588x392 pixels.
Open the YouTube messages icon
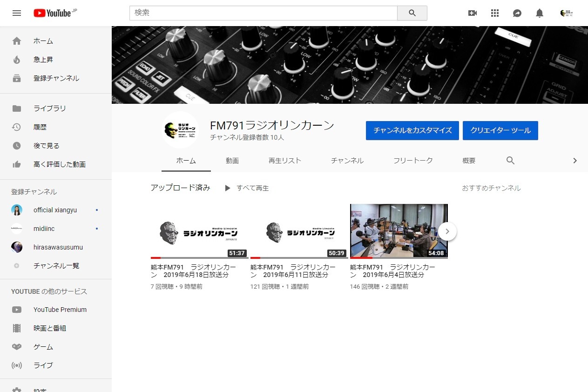tap(517, 13)
